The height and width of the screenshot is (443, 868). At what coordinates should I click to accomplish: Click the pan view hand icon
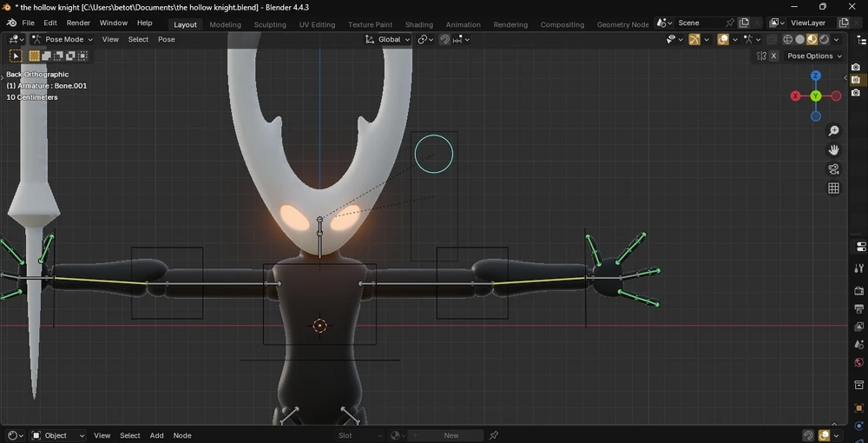coord(833,150)
